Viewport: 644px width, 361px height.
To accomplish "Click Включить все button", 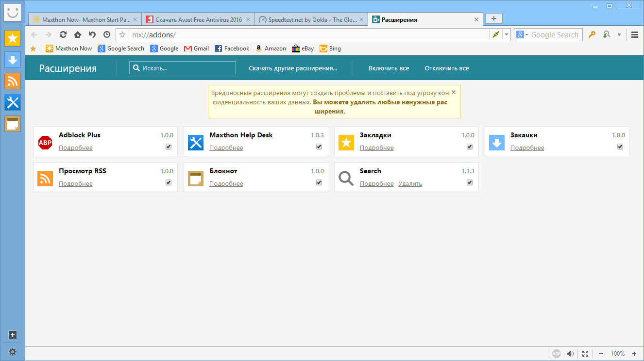I will click(x=389, y=68).
